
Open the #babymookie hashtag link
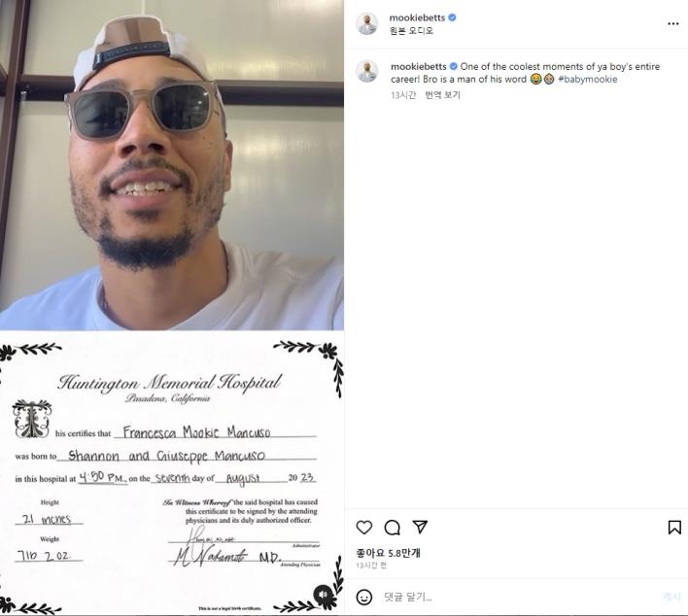pyautogui.click(x=588, y=80)
